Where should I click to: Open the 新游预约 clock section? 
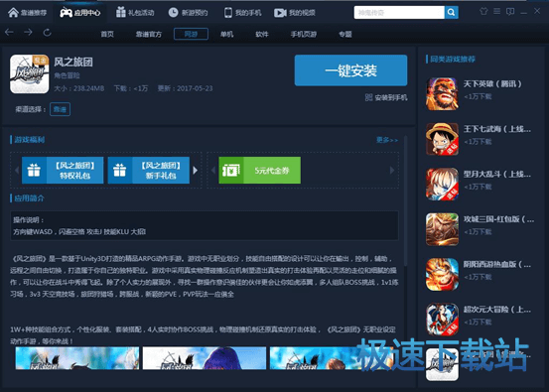[188, 13]
